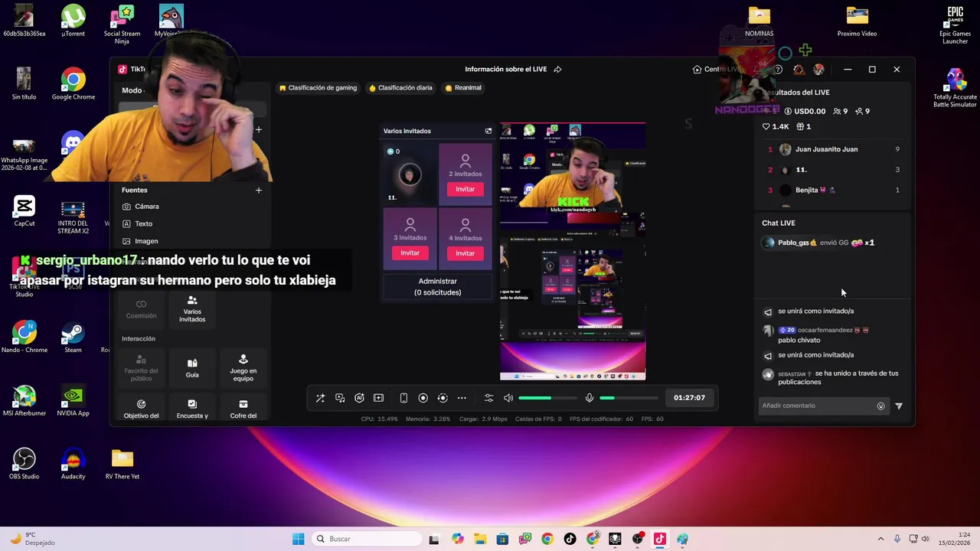The width and height of the screenshot is (980, 551).
Task: Click the taskbar Buscar search box
Action: tap(367, 539)
